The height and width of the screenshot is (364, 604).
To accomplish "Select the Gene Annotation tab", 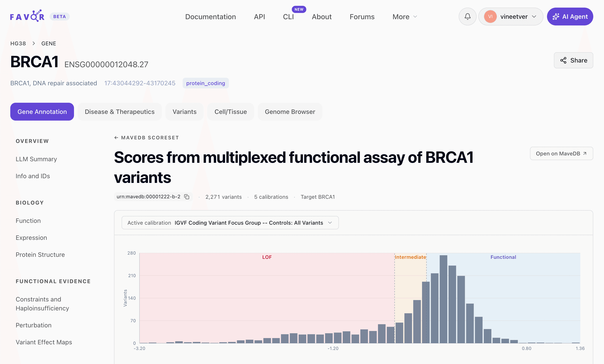I will 42,112.
